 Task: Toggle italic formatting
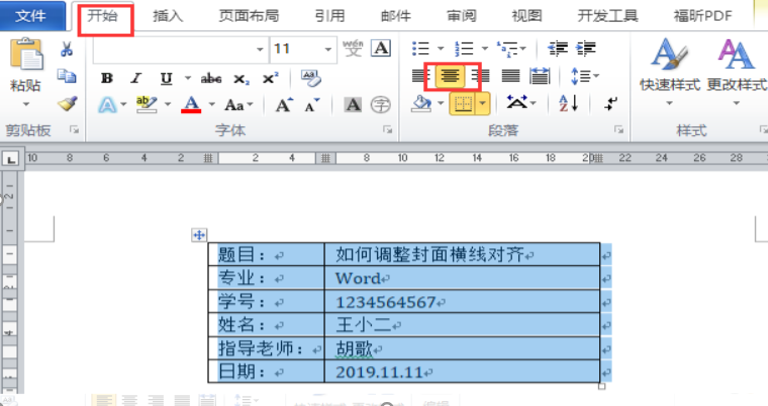136,78
